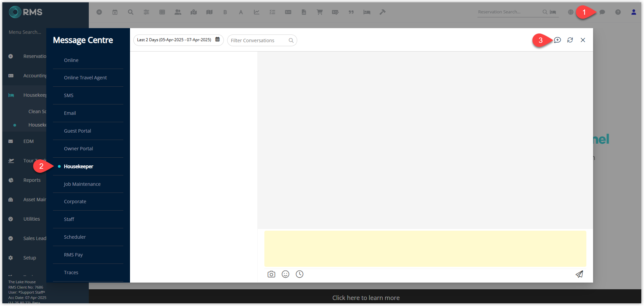Open the user profile icon
Screen dimensions: 644x306
pos(634,12)
